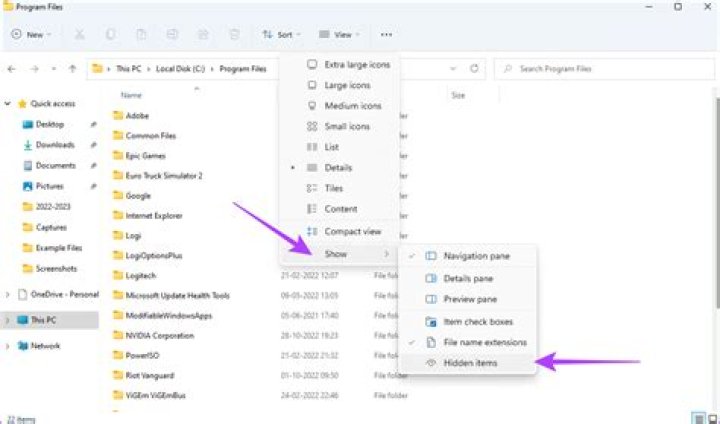The image size is (720, 424).
Task: Click the Downloads arrow icon in sidebar
Action: [x=28, y=145]
